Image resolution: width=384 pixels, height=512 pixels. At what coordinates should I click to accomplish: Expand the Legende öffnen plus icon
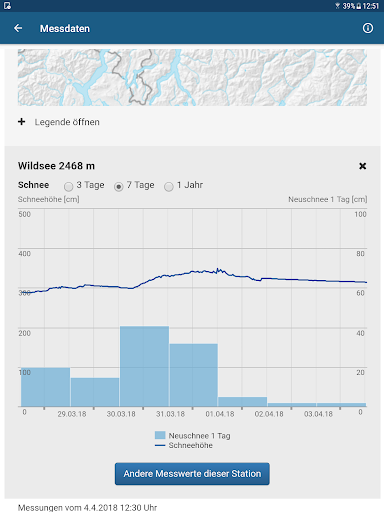pyautogui.click(x=22, y=122)
